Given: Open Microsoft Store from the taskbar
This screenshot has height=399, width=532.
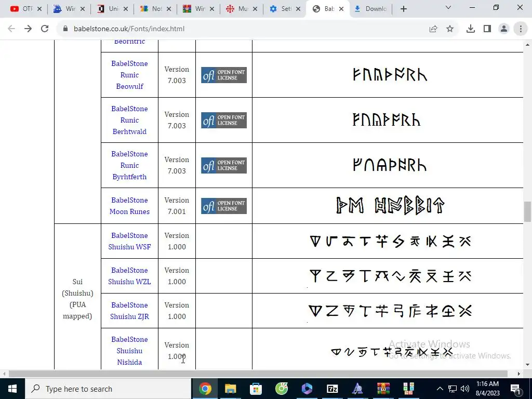Looking at the screenshot, I should coord(256,389).
